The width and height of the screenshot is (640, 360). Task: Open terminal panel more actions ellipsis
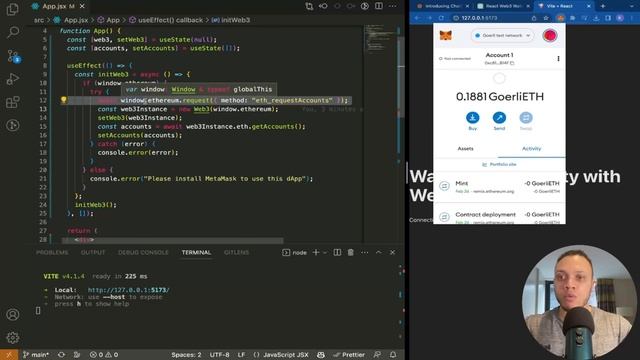click(364, 253)
